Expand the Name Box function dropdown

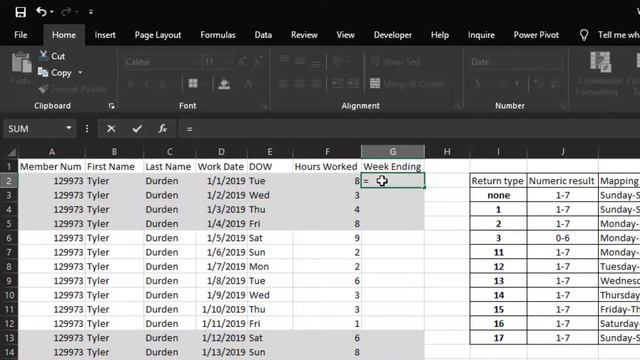tap(69, 129)
